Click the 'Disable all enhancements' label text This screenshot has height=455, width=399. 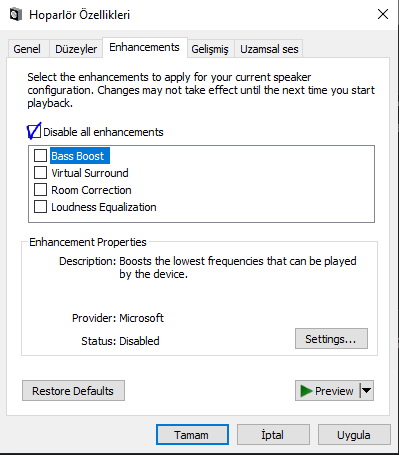103,132
